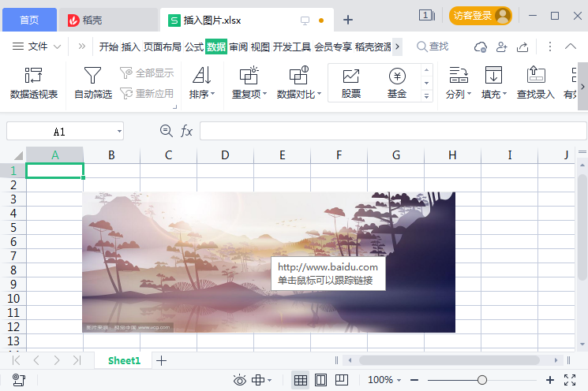Go to the last sheet navigation arrow

click(x=77, y=360)
